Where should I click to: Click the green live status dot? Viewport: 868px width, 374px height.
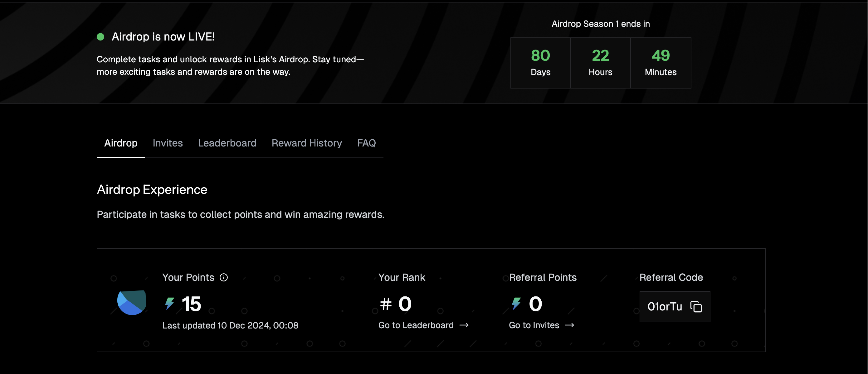coord(100,37)
